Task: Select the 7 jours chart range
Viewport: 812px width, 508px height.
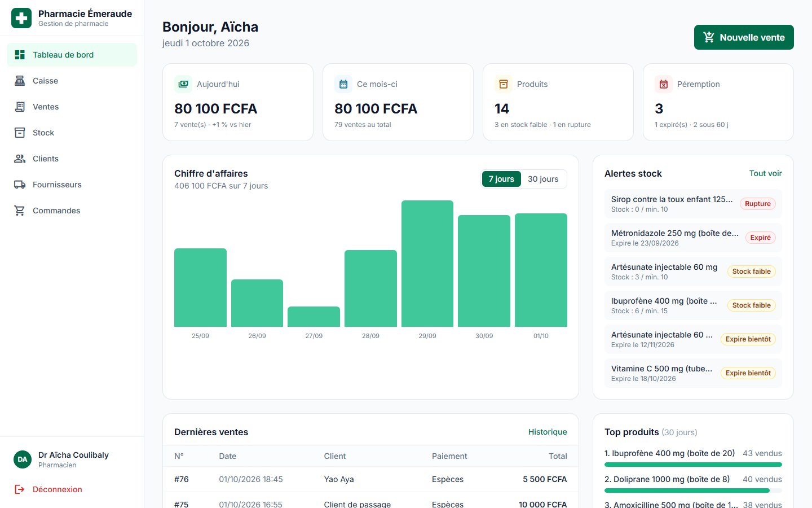Action: coord(501,179)
